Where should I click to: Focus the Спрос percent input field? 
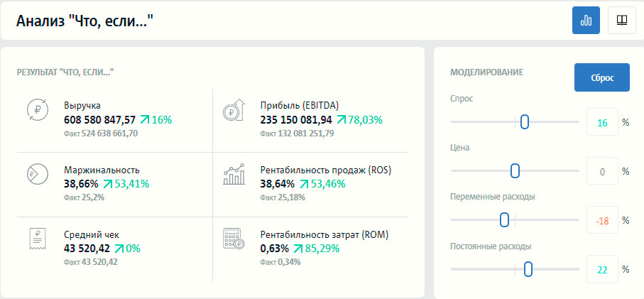coord(602,123)
